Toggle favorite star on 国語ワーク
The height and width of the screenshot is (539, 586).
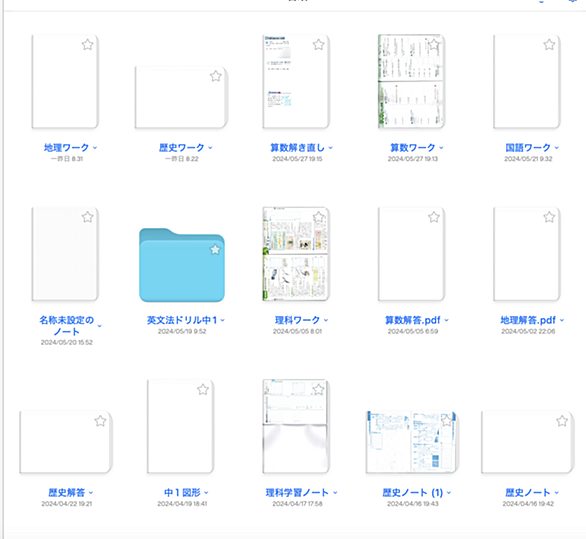tap(549, 45)
